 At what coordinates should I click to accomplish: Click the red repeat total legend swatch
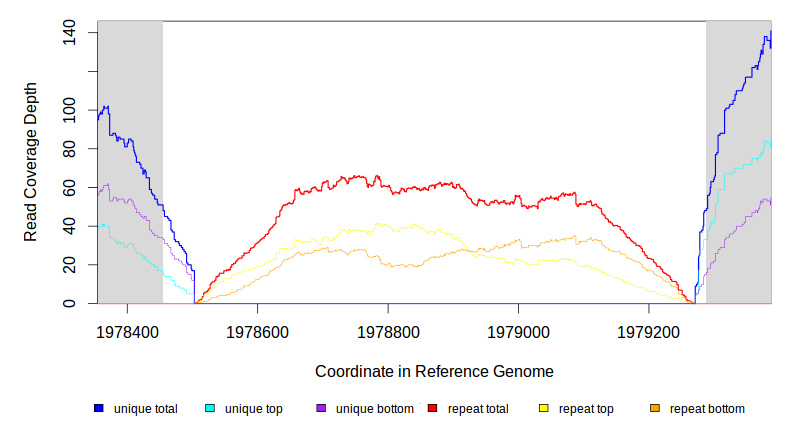(433, 409)
